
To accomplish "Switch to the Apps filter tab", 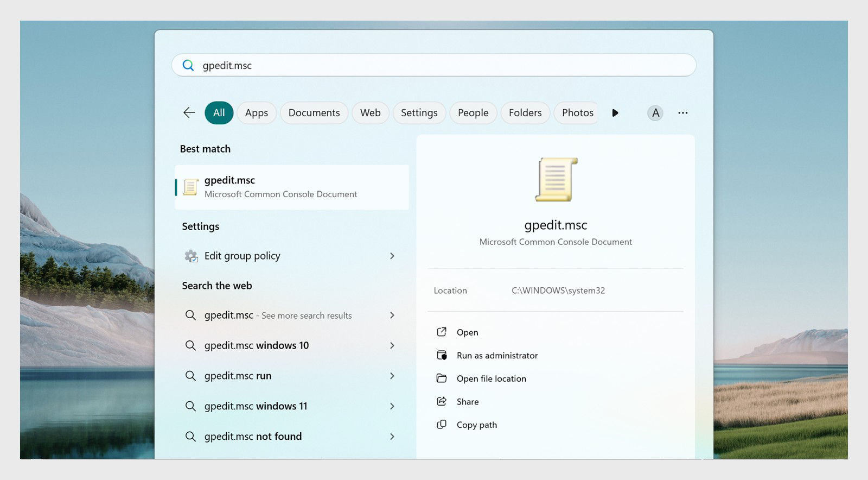I will point(257,113).
